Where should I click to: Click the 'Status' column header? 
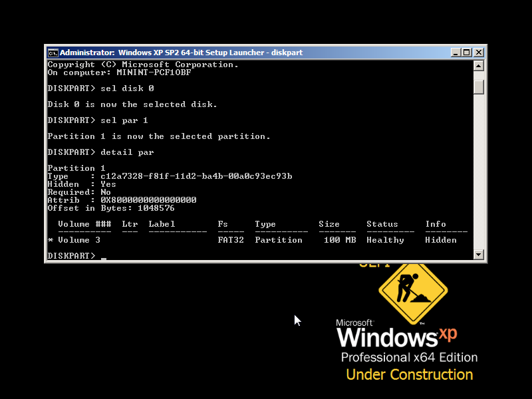(x=382, y=224)
